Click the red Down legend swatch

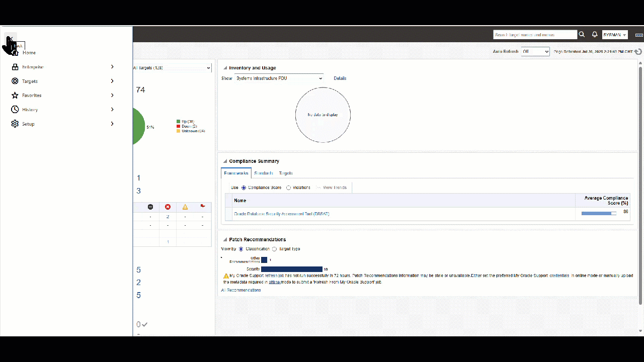[x=179, y=126]
